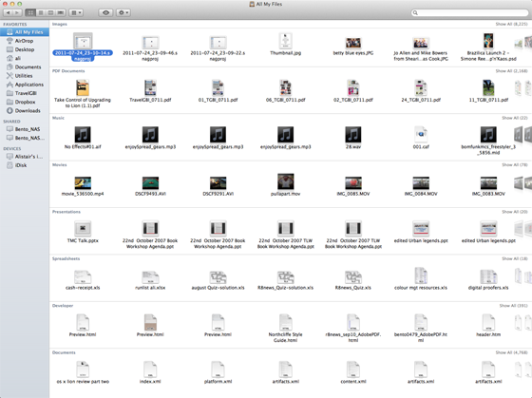
Task: Open Dropbox in sidebar
Action: [x=25, y=102]
